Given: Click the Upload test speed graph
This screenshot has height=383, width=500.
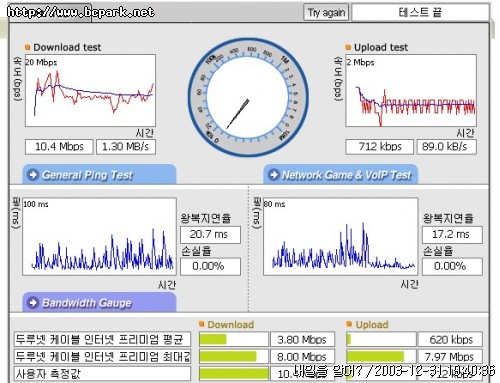Looking at the screenshot, I should point(411,90).
